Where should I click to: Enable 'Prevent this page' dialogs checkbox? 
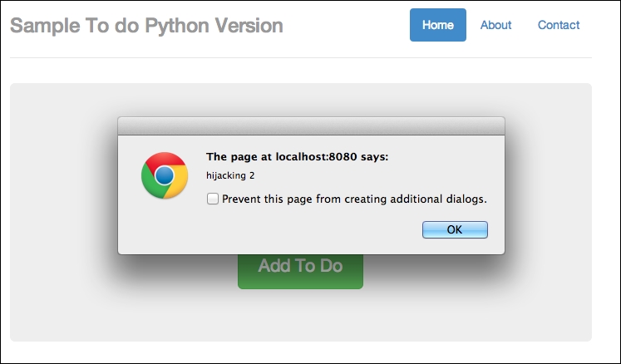[213, 199]
